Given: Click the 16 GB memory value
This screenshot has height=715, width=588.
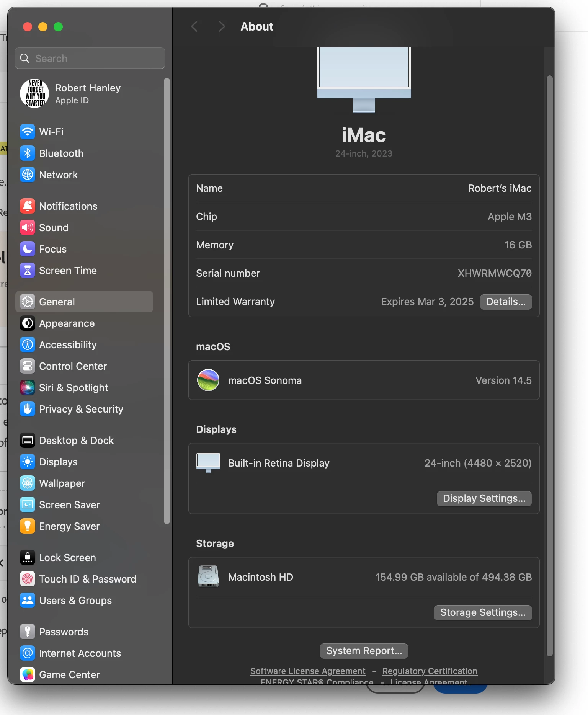Looking at the screenshot, I should point(518,245).
